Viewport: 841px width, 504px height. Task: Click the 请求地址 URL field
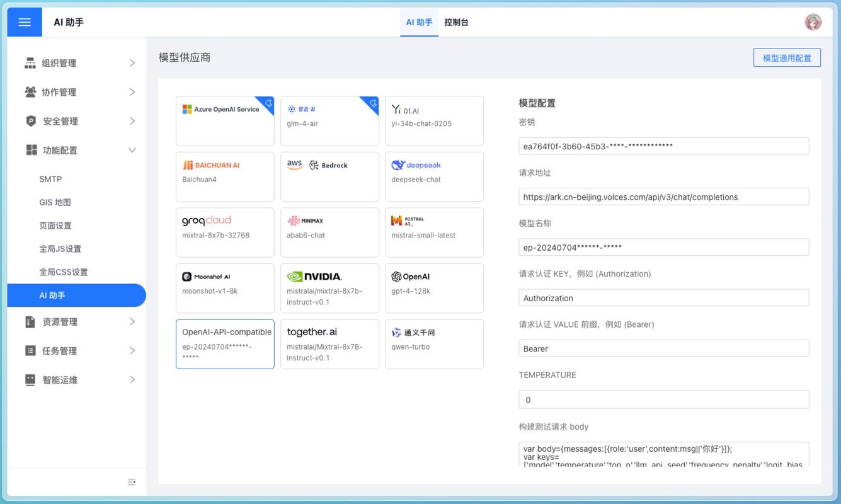(x=664, y=197)
